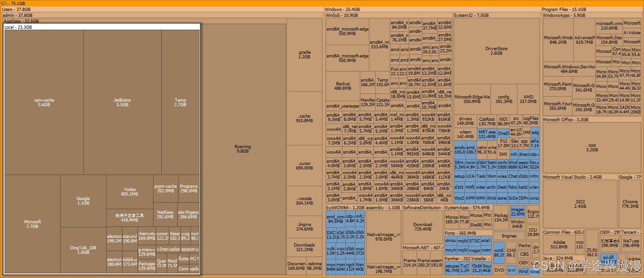Screen dimensions: 644x278
Task: Select the .cursor 694.0MB block
Action: coord(304,166)
